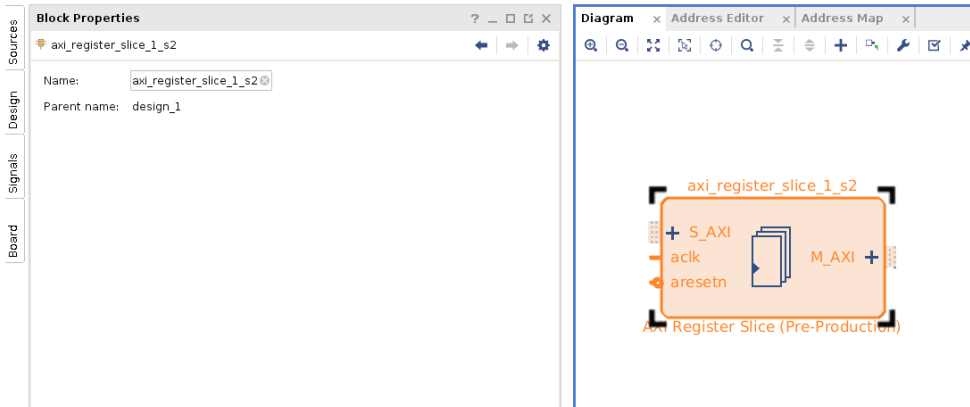Activate the Select Area tool
Image resolution: width=970 pixels, height=407 pixels.
[x=684, y=46]
